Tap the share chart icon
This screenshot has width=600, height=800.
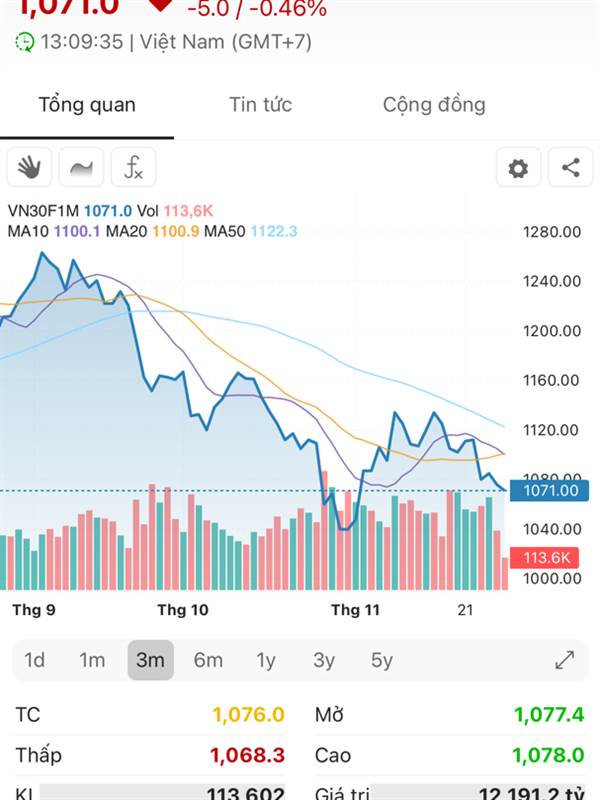coord(570,168)
